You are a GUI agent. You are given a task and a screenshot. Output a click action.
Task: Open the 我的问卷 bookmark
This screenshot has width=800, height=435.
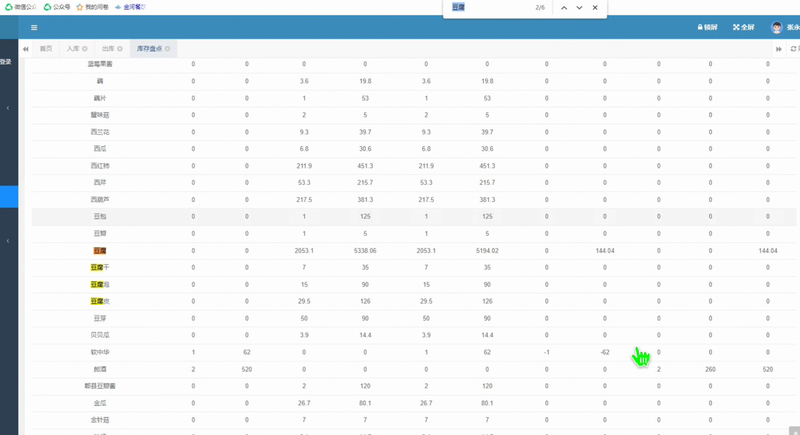click(92, 7)
